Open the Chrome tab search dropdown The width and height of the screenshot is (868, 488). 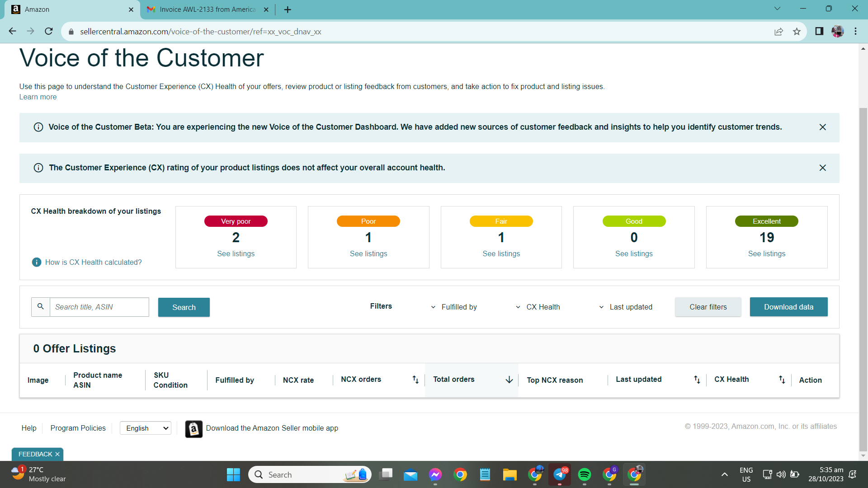point(777,9)
